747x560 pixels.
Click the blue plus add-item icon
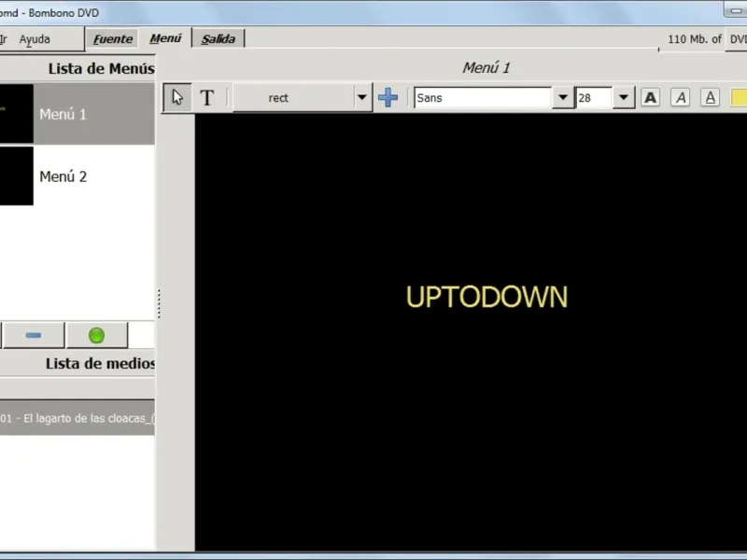[388, 98]
